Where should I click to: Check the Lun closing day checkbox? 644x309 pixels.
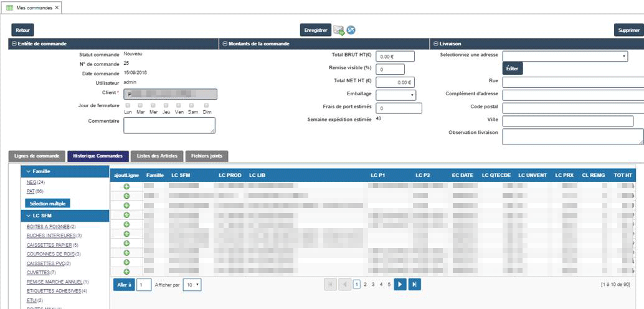click(x=127, y=105)
